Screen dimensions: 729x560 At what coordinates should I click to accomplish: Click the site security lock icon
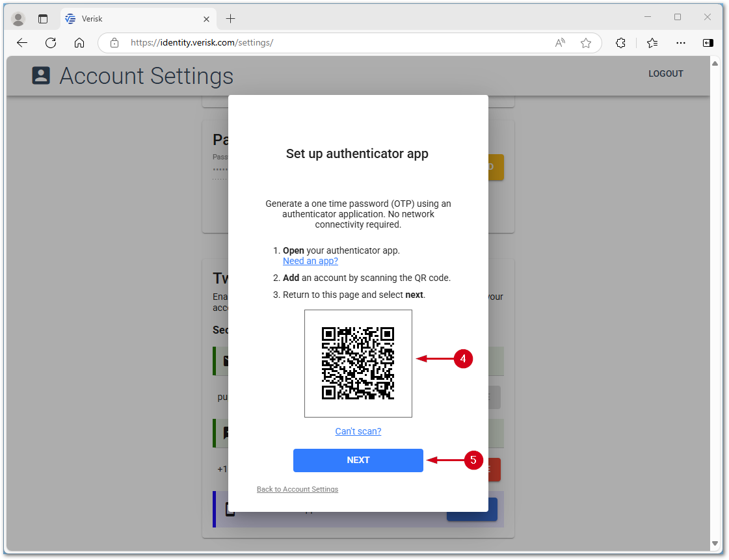114,43
